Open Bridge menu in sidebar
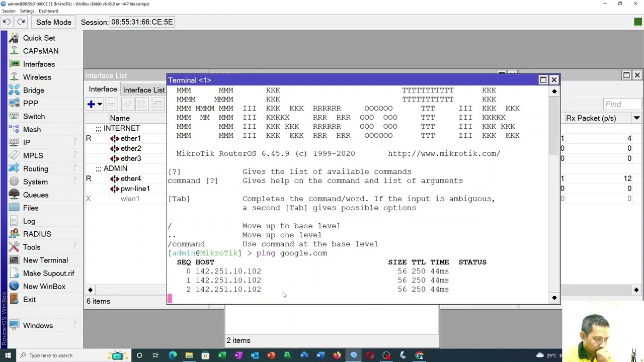 (x=34, y=90)
